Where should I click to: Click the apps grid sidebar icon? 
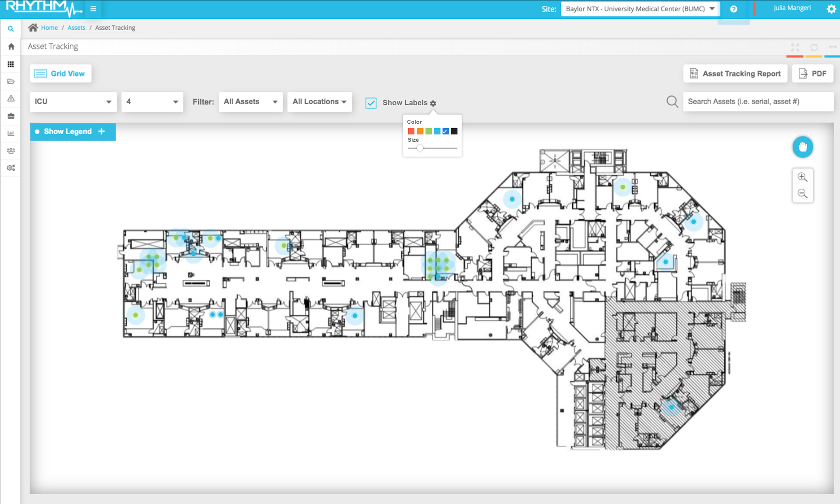(x=11, y=64)
